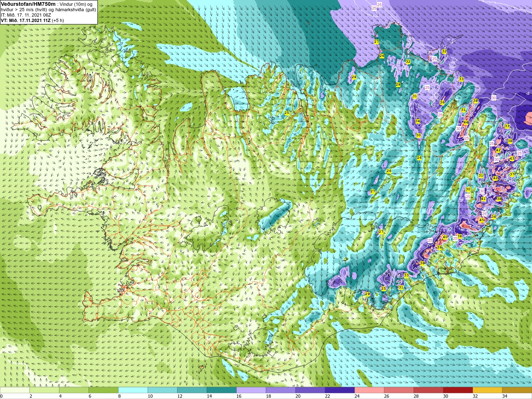532x399 pixels.
Task: Click the 18–20 m/s legend color swatch
Action: pyautogui.click(x=281, y=390)
